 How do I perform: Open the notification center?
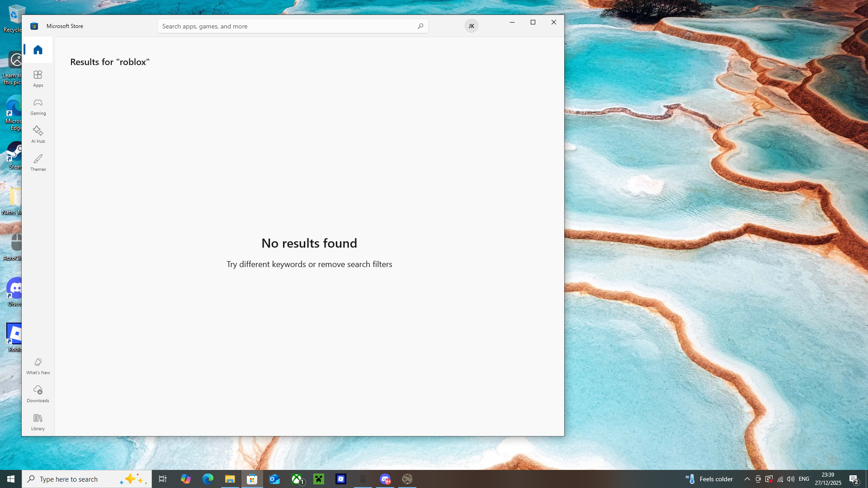point(854,479)
